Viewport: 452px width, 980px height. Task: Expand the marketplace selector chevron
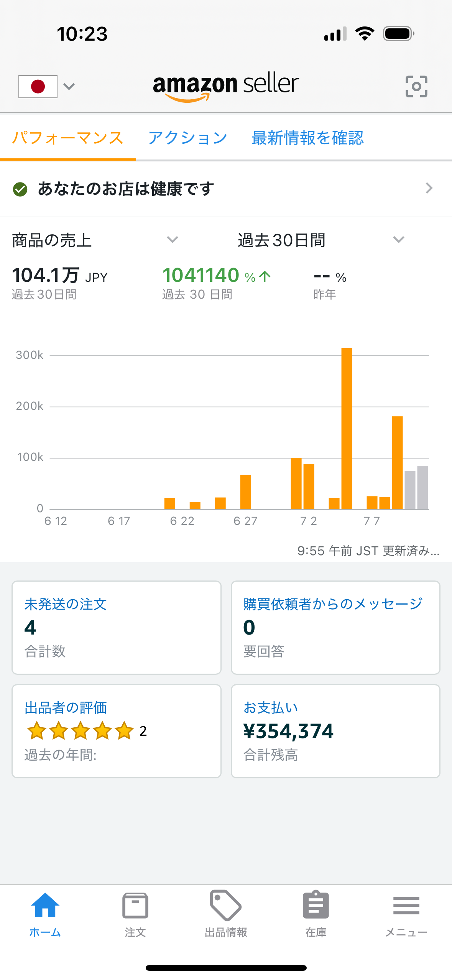pos(69,87)
